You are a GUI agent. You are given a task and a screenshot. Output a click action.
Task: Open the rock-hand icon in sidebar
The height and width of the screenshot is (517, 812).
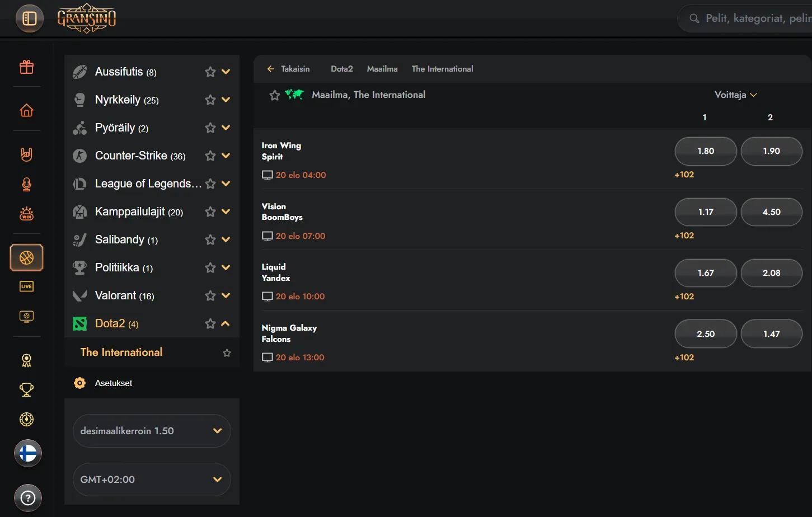tap(27, 154)
